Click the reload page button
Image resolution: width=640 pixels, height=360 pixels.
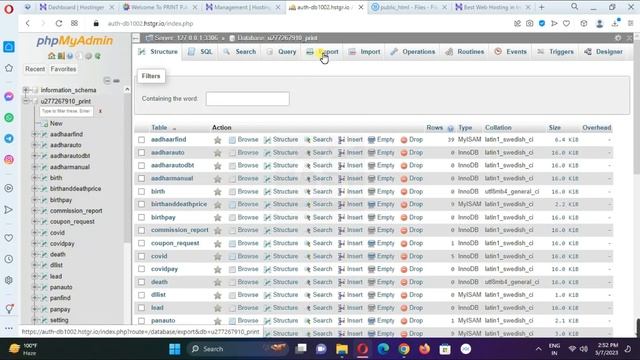point(59,24)
